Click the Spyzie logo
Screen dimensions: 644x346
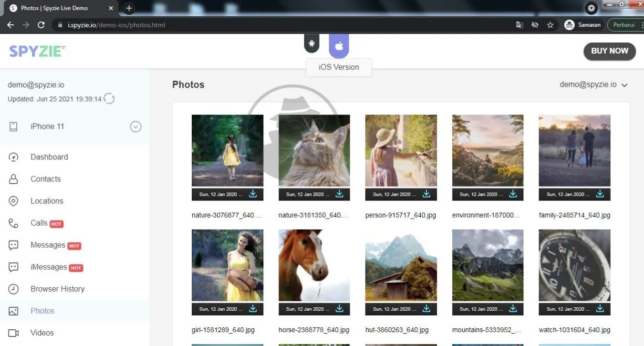coord(37,51)
